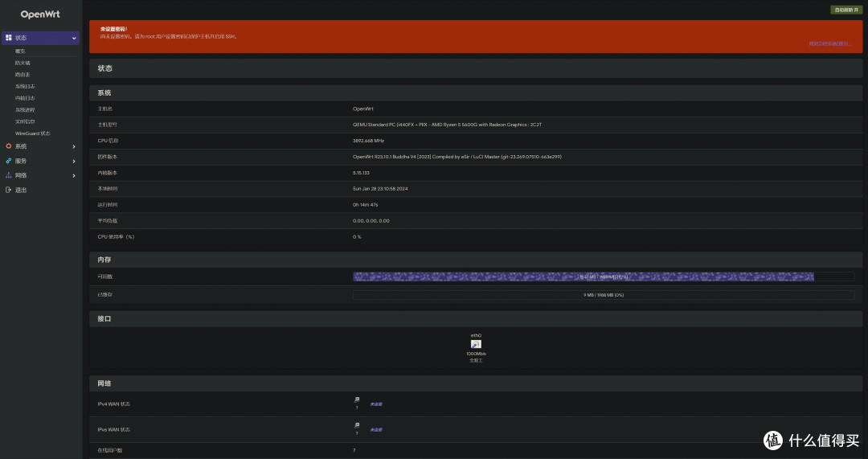Click the 已缓存 memory bar

pyautogui.click(x=604, y=295)
